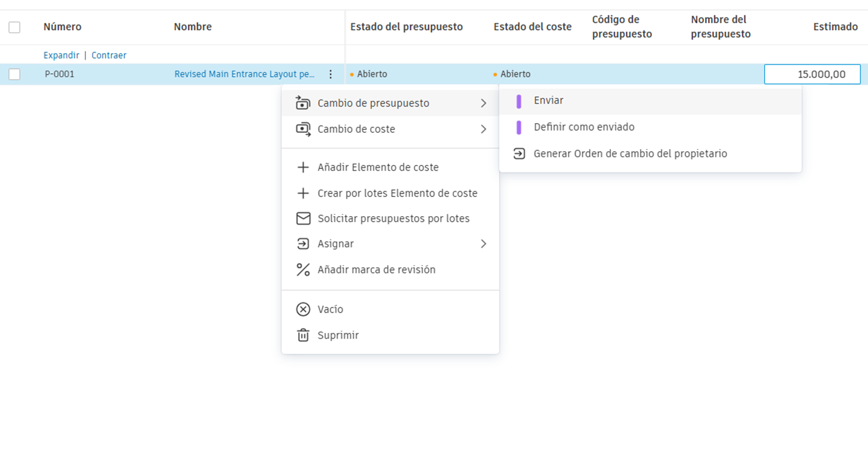This screenshot has width=868, height=465.
Task: Choose Enviar from the submenu
Action: 548,100
